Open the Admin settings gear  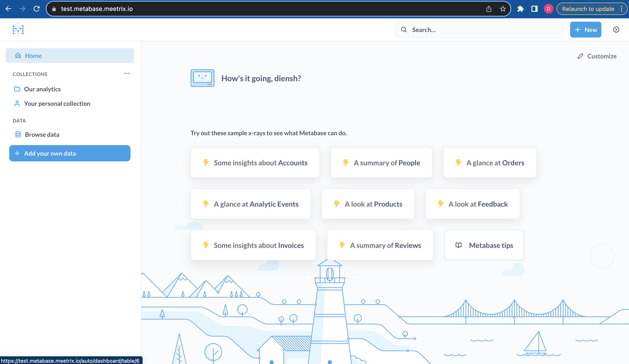point(616,29)
